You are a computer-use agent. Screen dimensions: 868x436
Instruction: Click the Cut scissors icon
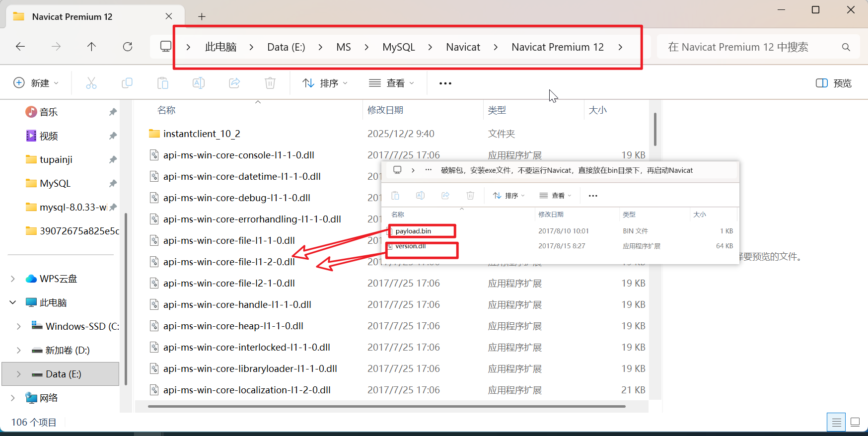click(91, 83)
